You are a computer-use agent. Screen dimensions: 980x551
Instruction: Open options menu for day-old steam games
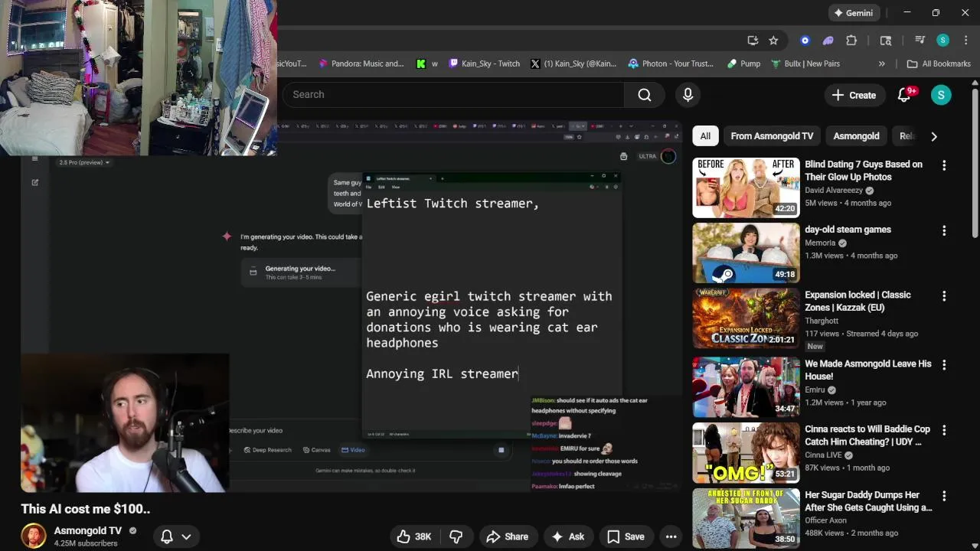944,230
